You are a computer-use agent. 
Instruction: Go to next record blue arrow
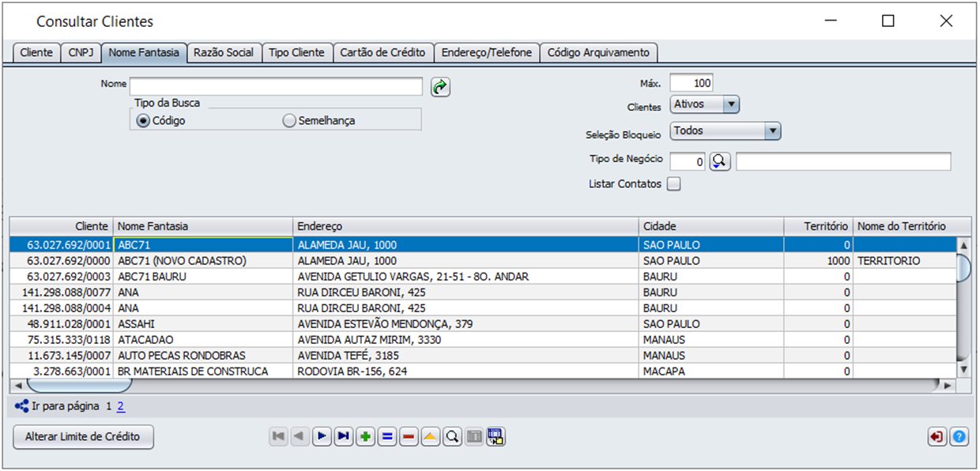[x=322, y=436]
